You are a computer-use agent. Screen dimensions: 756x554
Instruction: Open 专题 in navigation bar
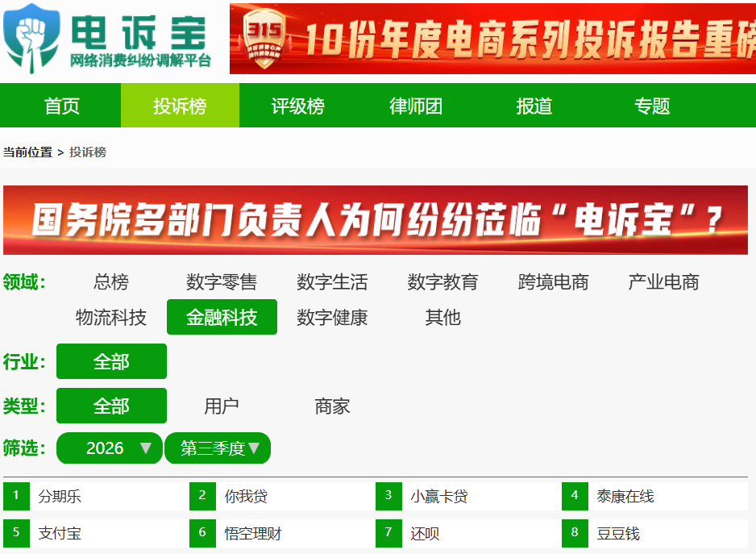652,106
